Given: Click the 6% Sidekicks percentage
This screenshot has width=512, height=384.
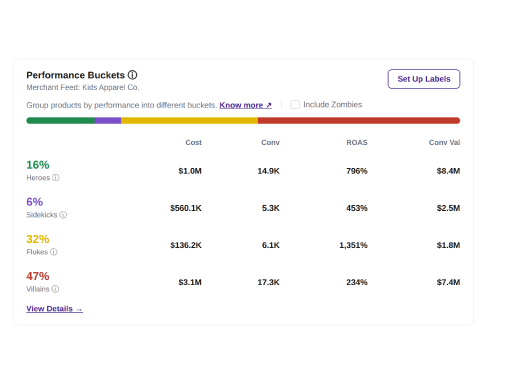Looking at the screenshot, I should pyautogui.click(x=35, y=202).
